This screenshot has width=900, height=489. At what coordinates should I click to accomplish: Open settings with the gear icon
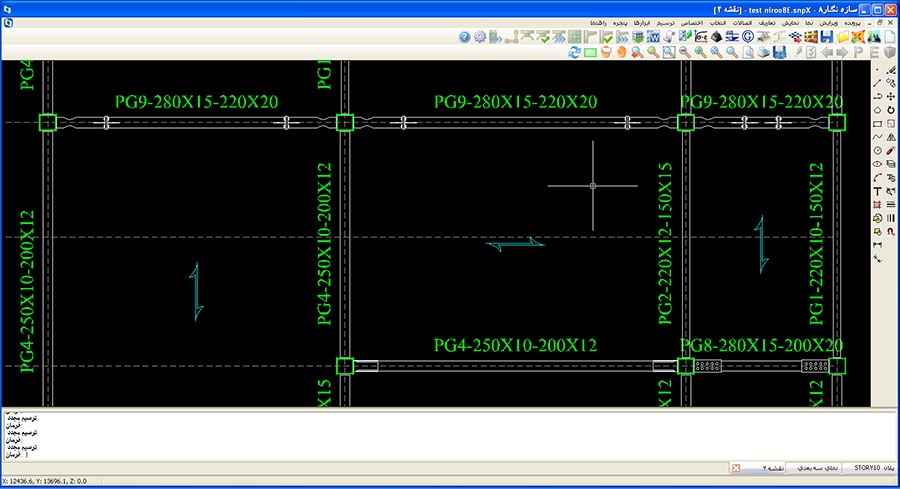point(480,37)
